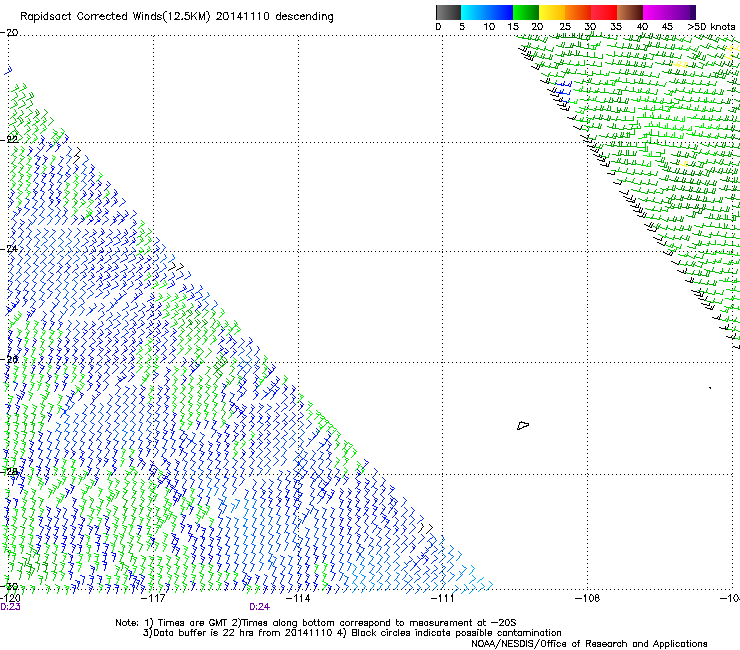Image resolution: width=740 pixels, height=650 pixels.
Task: Click the -111 longitude axis label
Action: point(442,598)
